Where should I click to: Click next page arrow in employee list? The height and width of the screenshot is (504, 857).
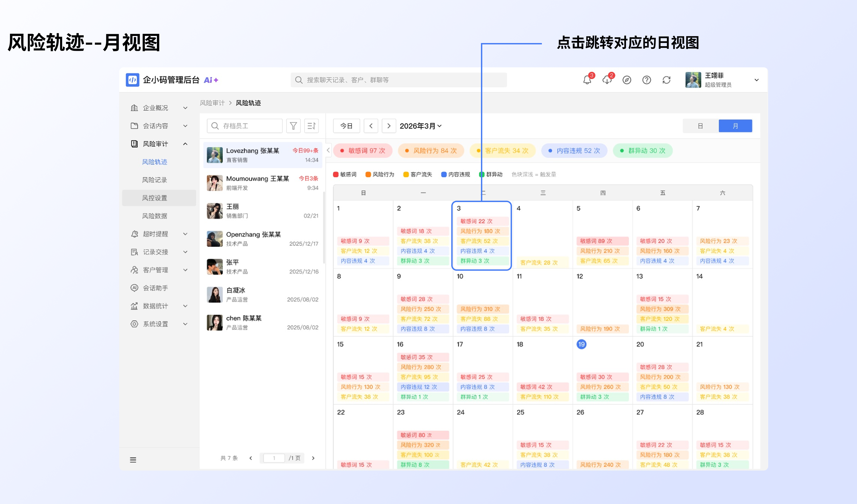pyautogui.click(x=313, y=458)
